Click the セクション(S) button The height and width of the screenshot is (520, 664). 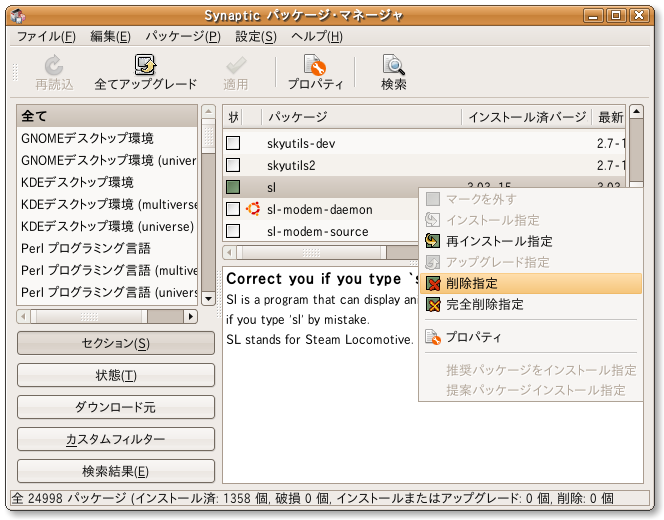[x=116, y=343]
